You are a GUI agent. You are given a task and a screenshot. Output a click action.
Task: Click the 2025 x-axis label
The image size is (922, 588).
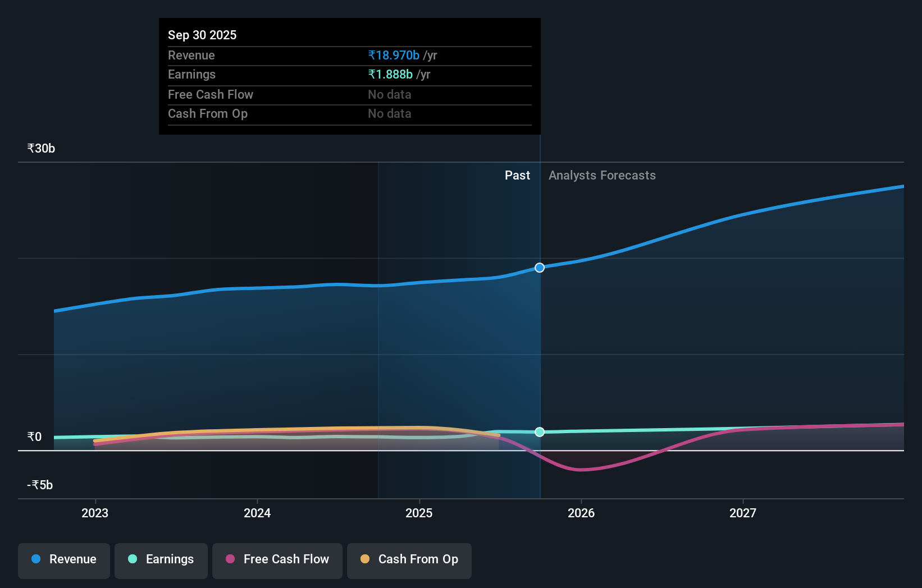pos(419,513)
